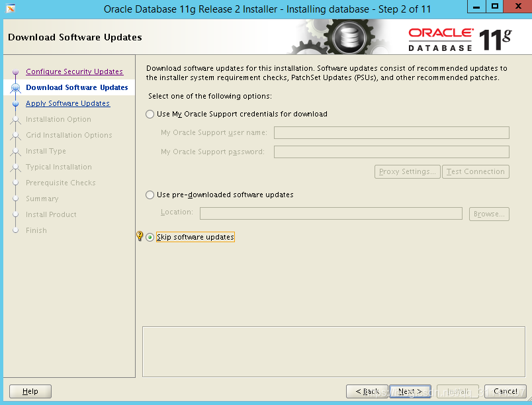Click 'Select one of the following options:' text

click(x=210, y=97)
